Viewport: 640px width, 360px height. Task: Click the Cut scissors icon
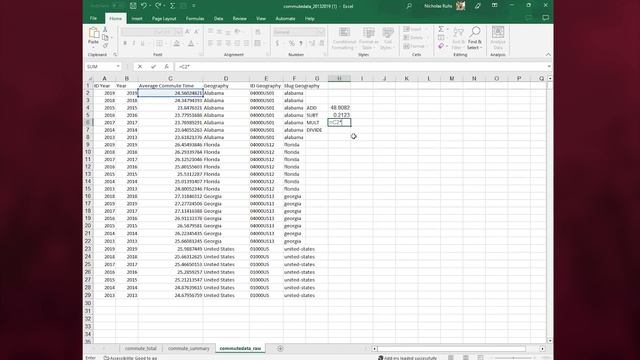105,30
